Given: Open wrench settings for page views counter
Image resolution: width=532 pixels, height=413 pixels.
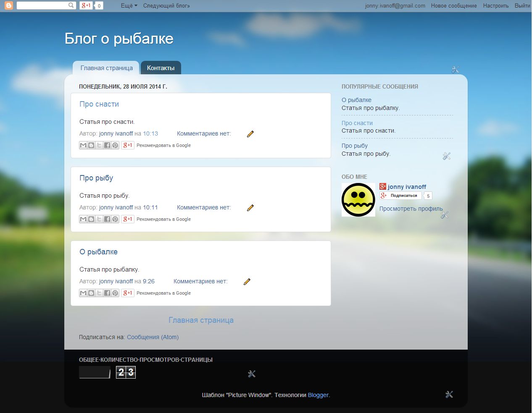Looking at the screenshot, I should pos(251,374).
